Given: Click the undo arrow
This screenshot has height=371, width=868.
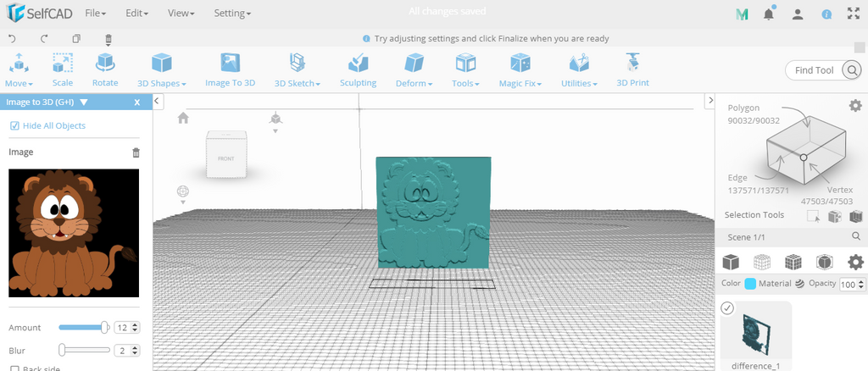Looking at the screenshot, I should point(13,39).
